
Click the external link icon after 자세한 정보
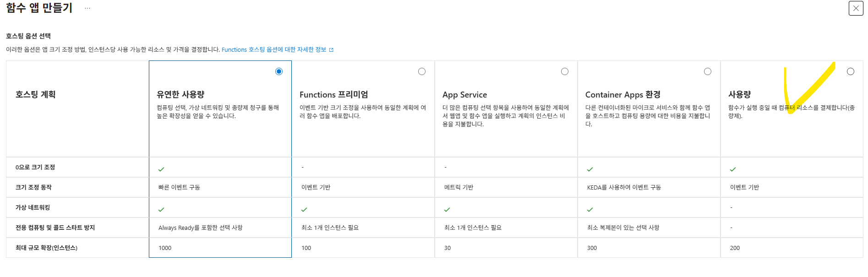[x=331, y=50]
